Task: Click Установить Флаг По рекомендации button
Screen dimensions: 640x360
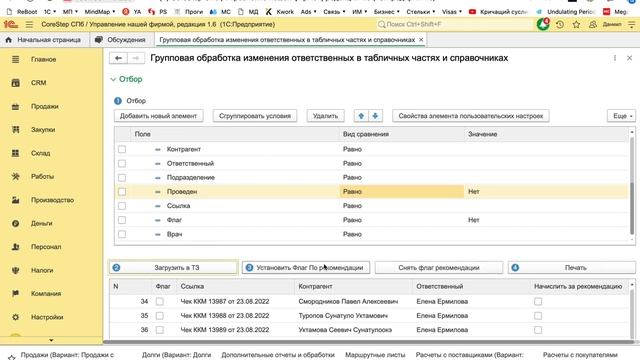Action: tap(306, 268)
